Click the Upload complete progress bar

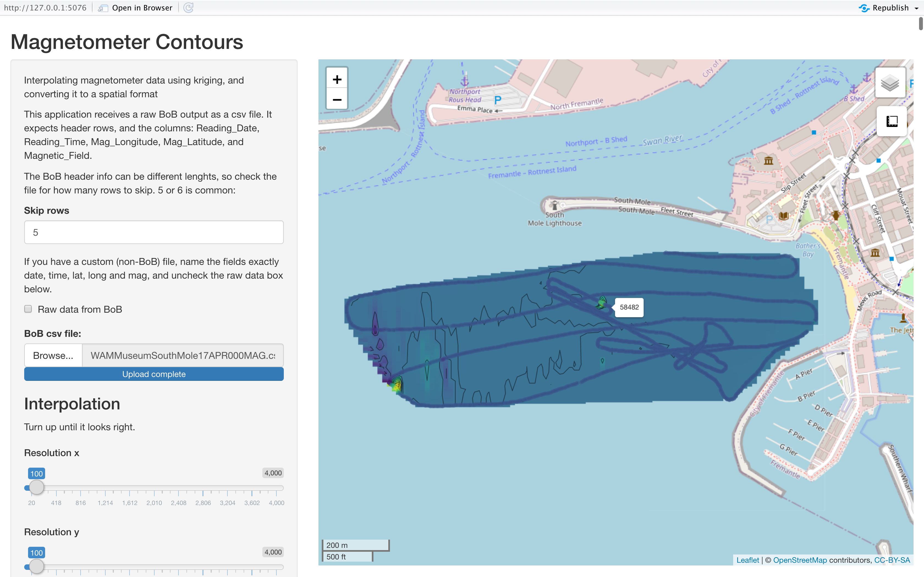pyautogui.click(x=153, y=374)
